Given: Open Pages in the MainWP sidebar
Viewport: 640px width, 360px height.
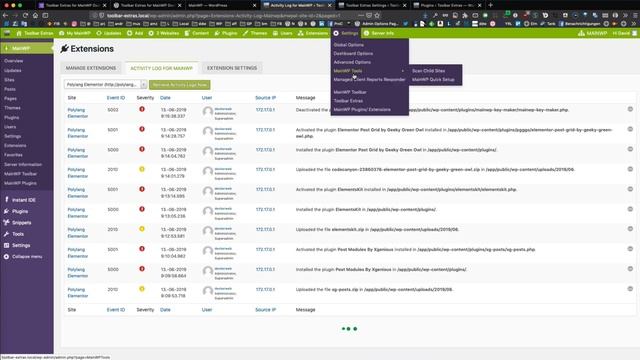Looking at the screenshot, I should click(10, 98).
